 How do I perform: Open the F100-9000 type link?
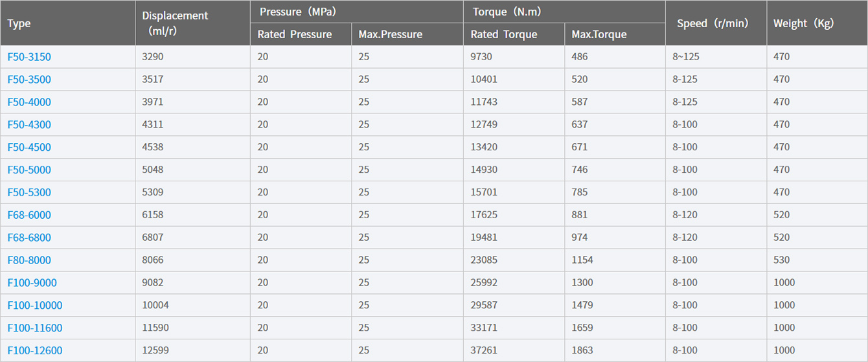coord(32,282)
